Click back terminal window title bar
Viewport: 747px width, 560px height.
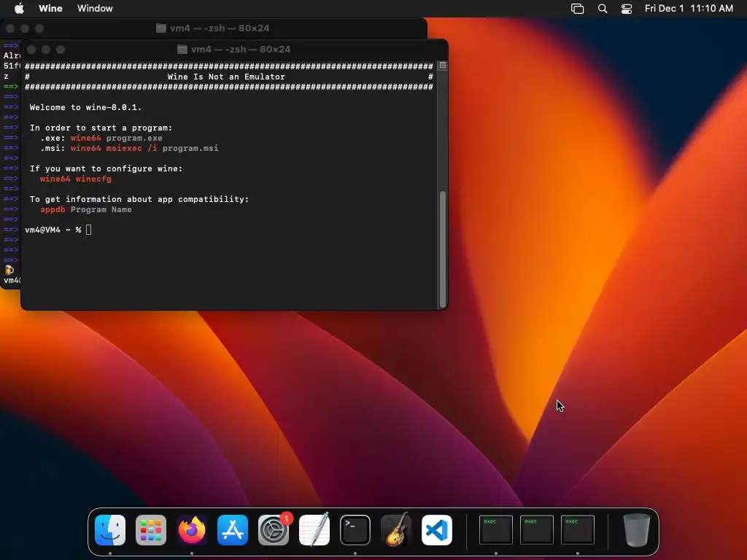[214, 28]
